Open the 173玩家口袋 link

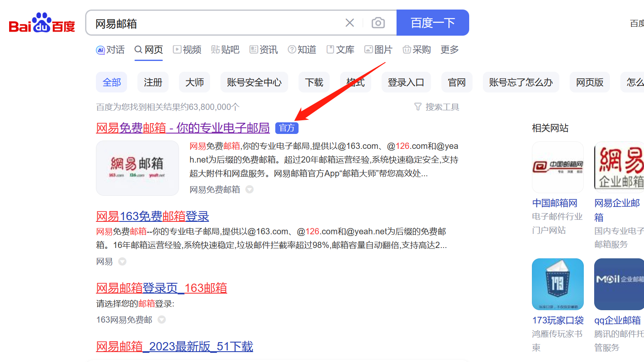(558, 321)
